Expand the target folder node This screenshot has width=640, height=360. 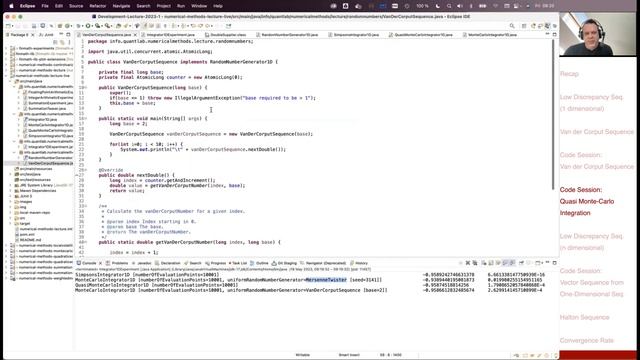pyautogui.click(x=11, y=224)
